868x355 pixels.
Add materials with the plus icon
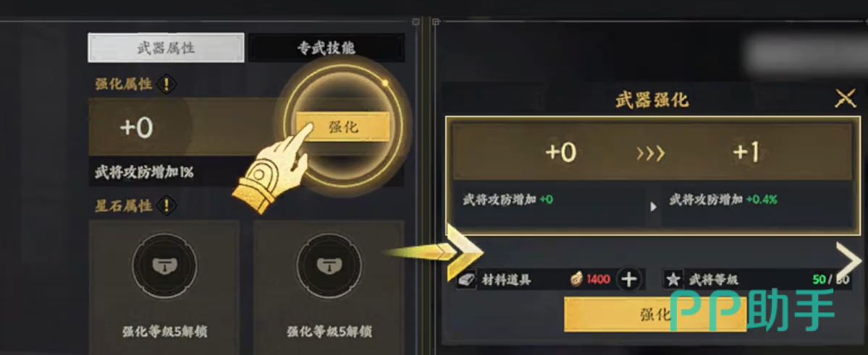[628, 279]
